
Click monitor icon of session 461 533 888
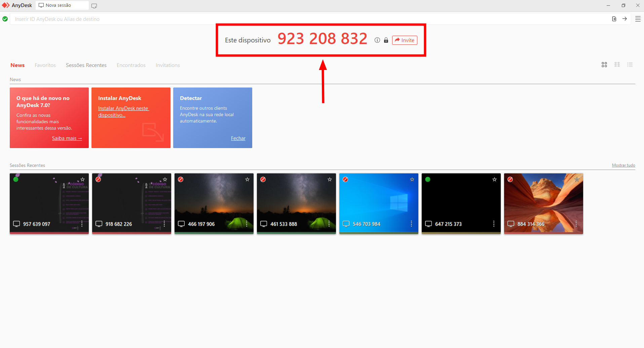tap(264, 224)
